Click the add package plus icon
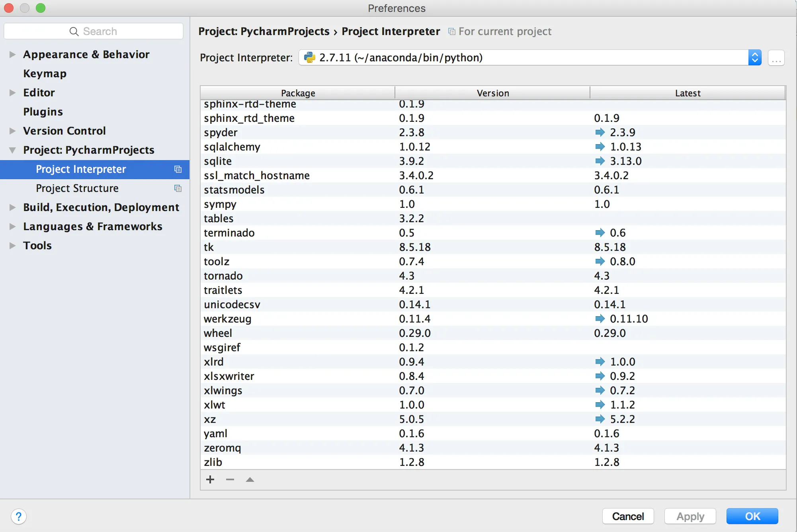 point(210,479)
